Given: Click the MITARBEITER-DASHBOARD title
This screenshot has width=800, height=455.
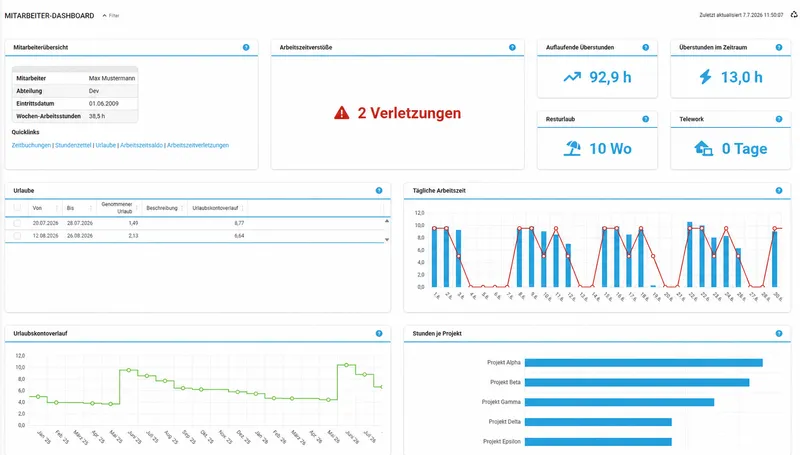Looking at the screenshot, I should pyautogui.click(x=49, y=16).
